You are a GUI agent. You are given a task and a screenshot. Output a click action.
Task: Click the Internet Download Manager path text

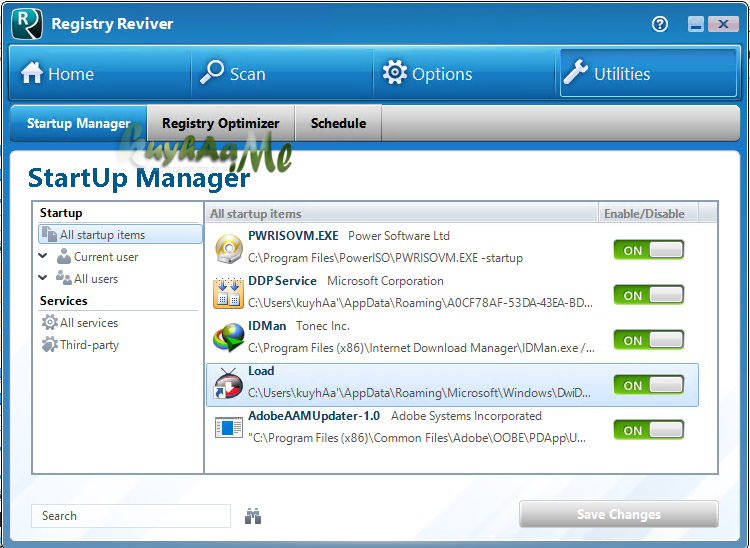tap(421, 348)
